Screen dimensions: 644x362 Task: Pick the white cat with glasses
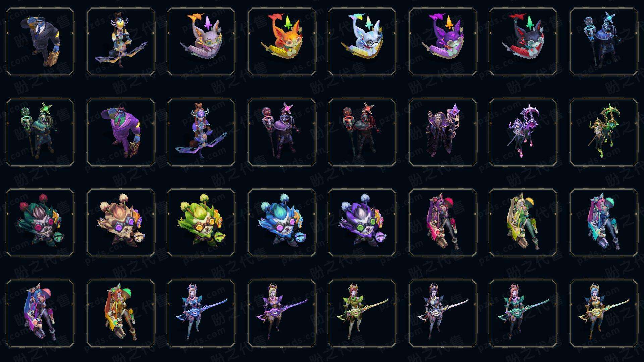pyautogui.click(x=362, y=42)
